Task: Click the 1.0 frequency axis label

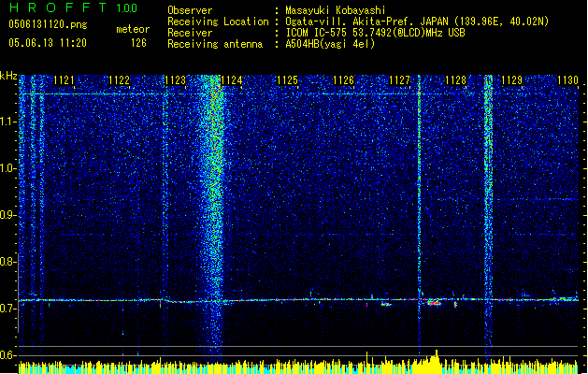Action: tap(8, 168)
